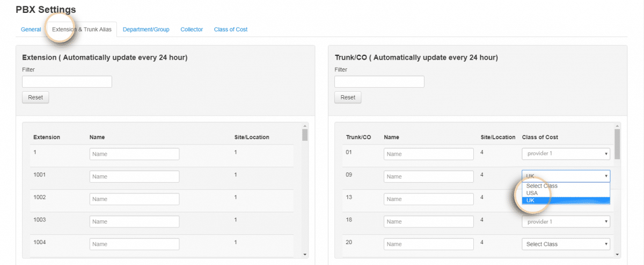Expand Class of Cost dropdown for trunk 20

point(566,244)
